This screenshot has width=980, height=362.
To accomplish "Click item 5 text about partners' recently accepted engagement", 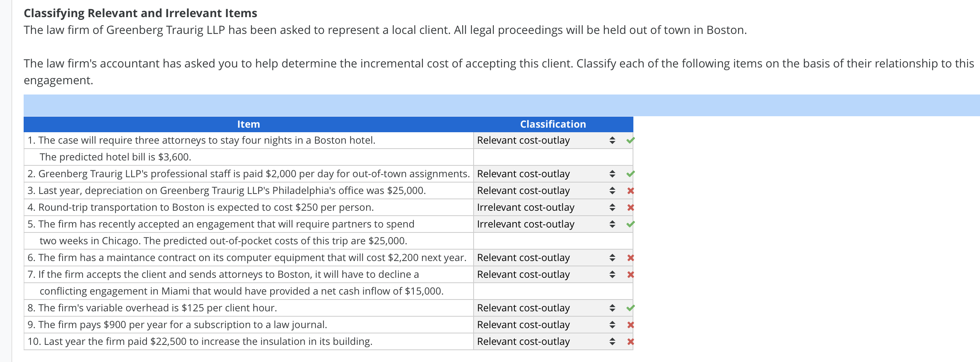I will (221, 224).
